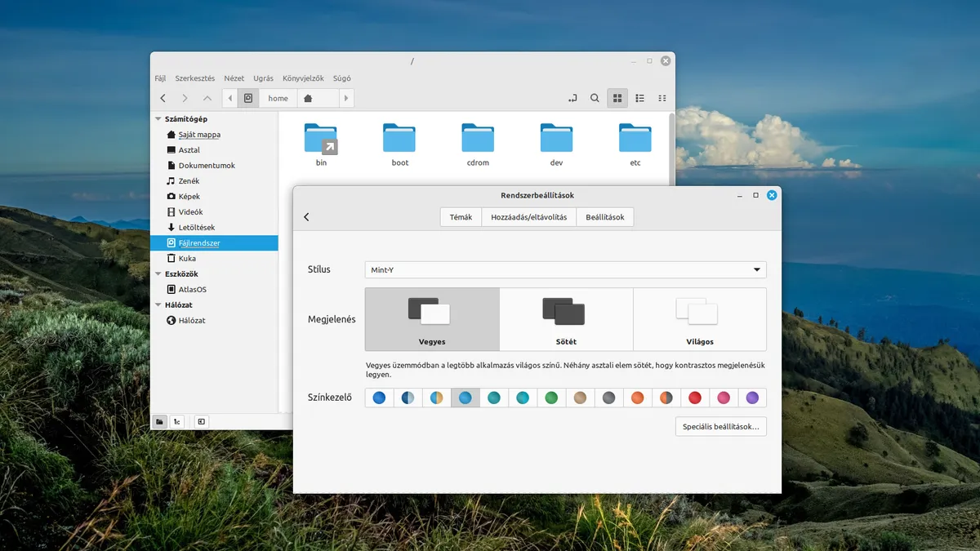Open the search icon in the file browser
980x551 pixels.
tap(595, 98)
